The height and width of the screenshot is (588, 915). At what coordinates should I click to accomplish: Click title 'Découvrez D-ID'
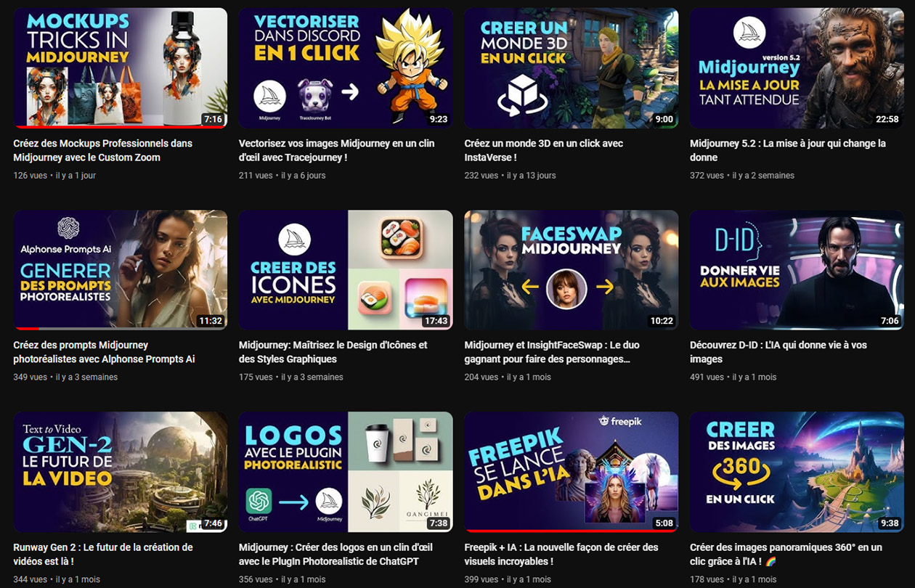778,352
